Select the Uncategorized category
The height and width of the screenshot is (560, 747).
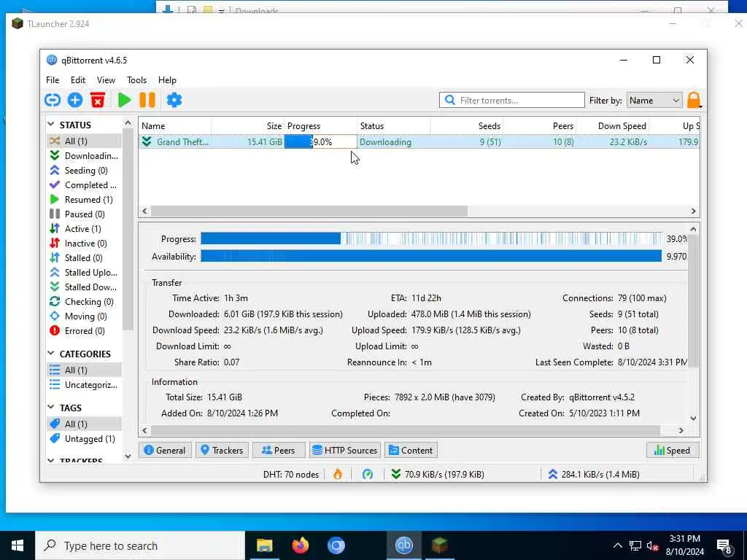85,385
